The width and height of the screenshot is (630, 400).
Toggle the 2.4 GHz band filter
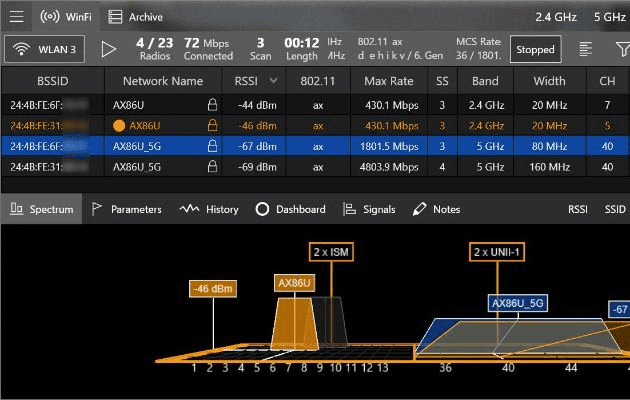coord(556,17)
